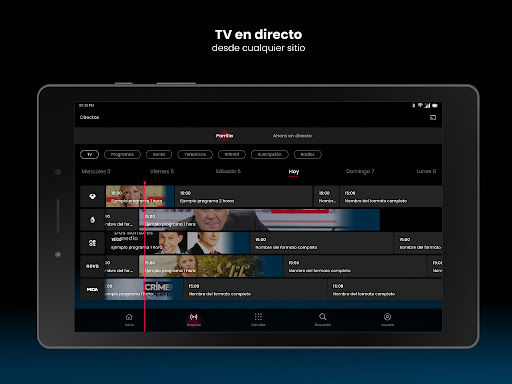Go to Sábado 6 schedule day

(228, 171)
